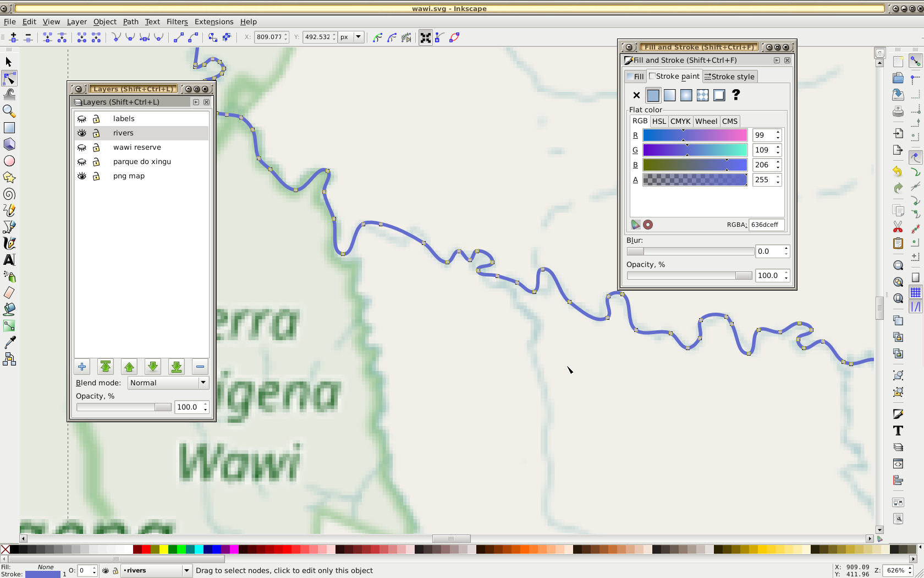Image resolution: width=924 pixels, height=578 pixels.
Task: Click the add new layer plus icon
Action: click(82, 367)
